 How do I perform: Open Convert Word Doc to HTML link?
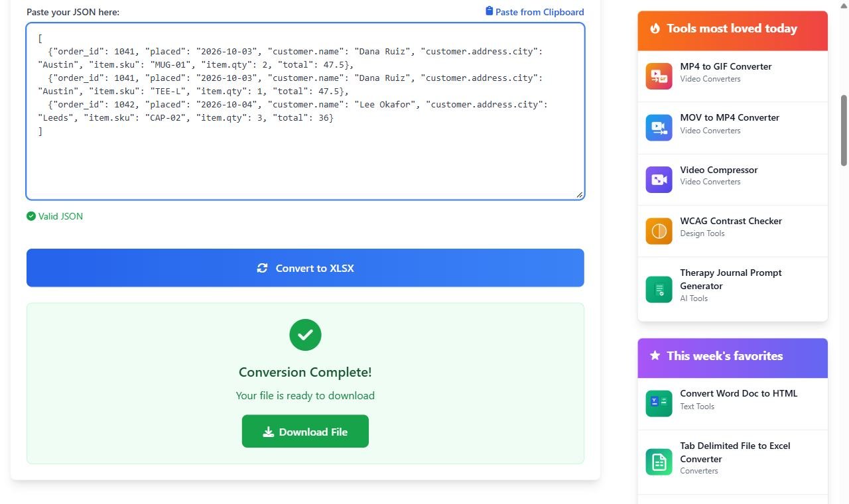pyautogui.click(x=738, y=393)
